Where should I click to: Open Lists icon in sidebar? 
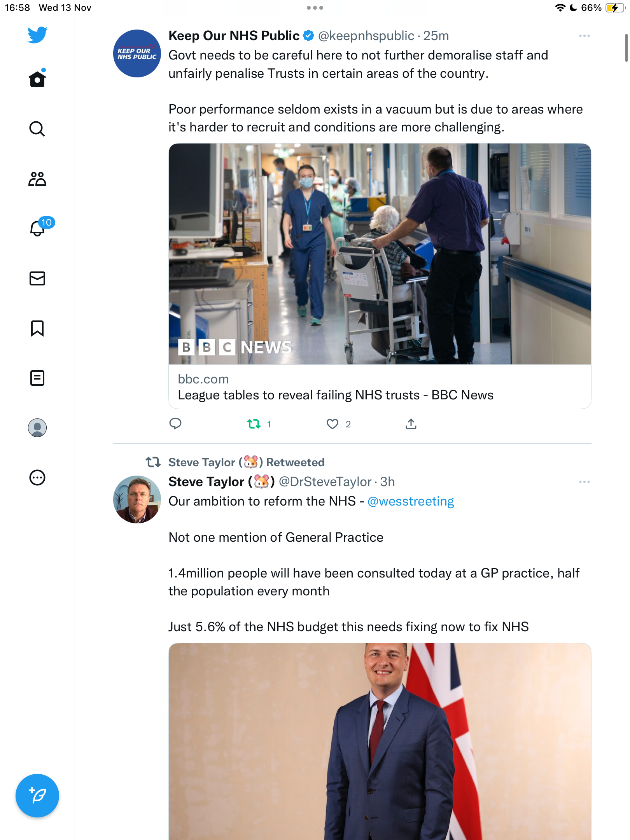coord(37,378)
